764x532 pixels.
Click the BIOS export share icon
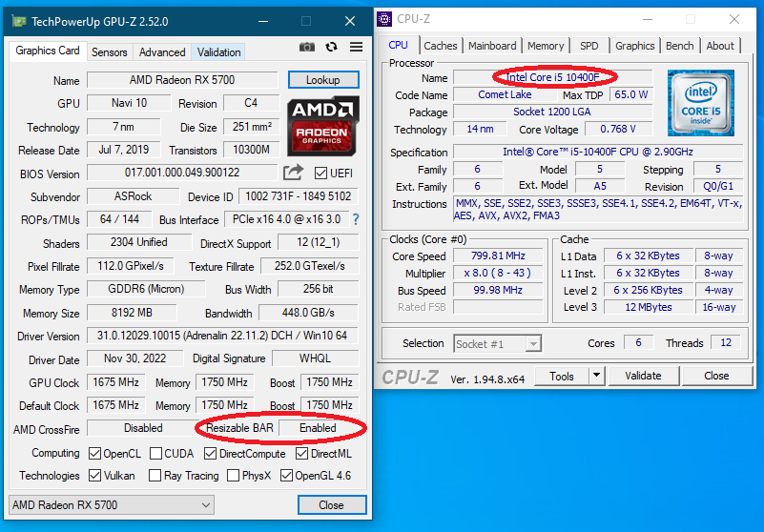tap(294, 173)
